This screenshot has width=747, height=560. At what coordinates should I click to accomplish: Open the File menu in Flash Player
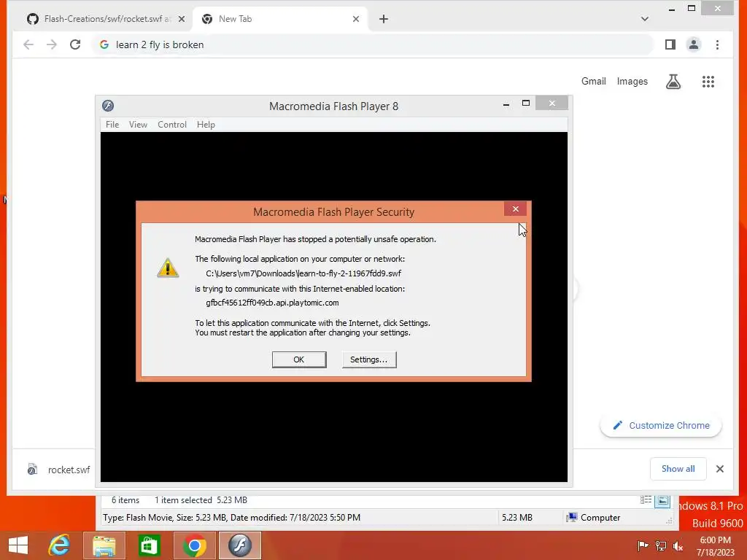[112, 124]
